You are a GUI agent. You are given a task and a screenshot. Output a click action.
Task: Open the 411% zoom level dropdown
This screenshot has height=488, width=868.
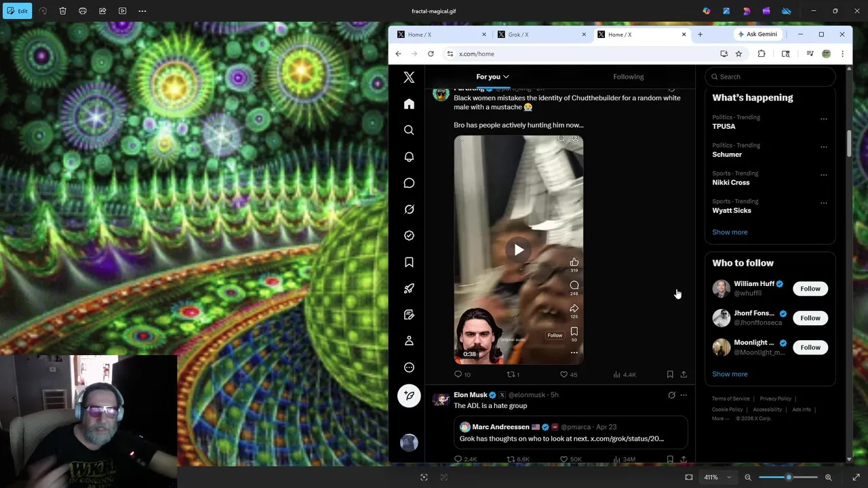pyautogui.click(x=717, y=477)
